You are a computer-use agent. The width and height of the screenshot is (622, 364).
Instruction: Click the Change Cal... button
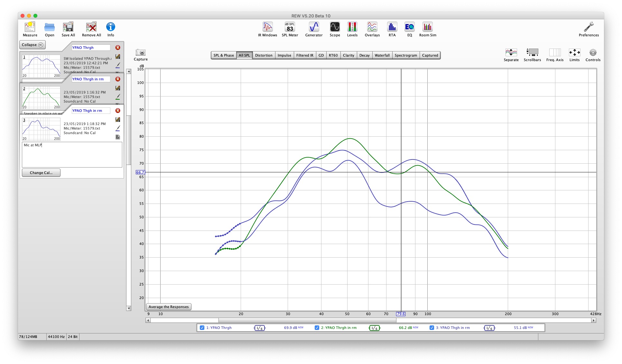(x=41, y=173)
